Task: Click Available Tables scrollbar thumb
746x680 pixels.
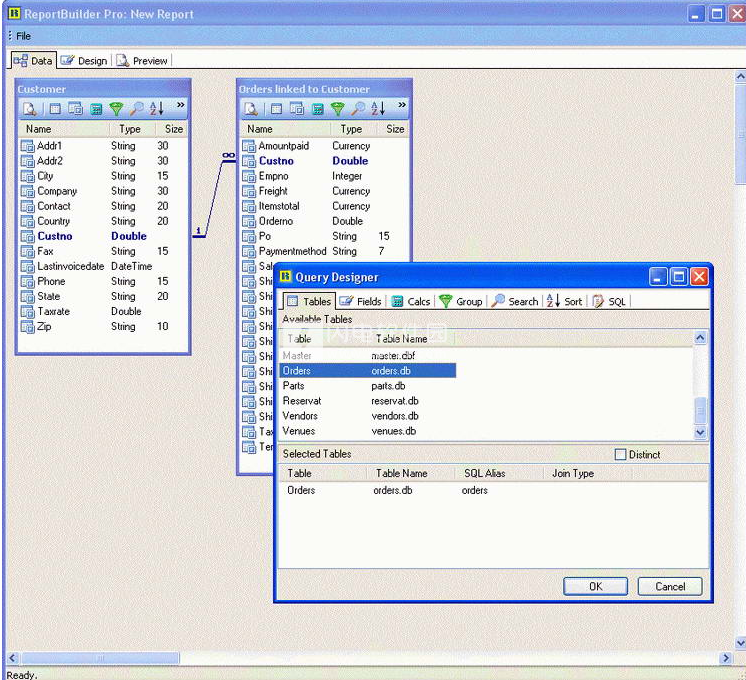Action: tap(700, 410)
